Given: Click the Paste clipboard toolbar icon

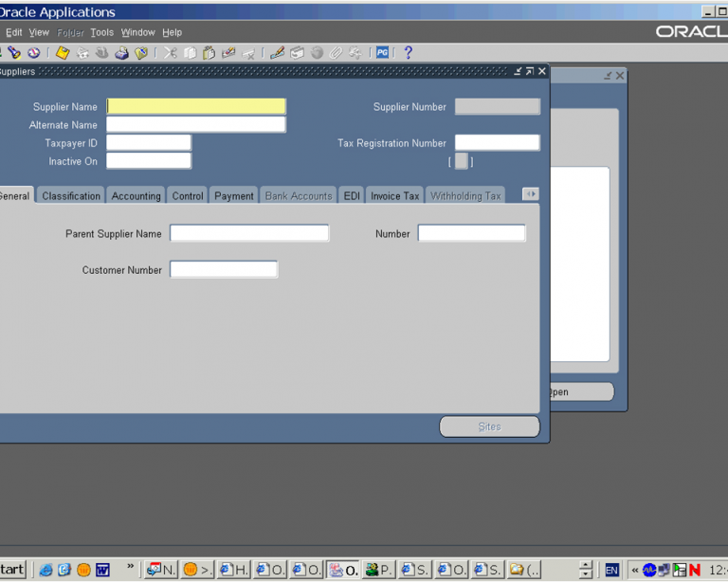Looking at the screenshot, I should [209, 53].
